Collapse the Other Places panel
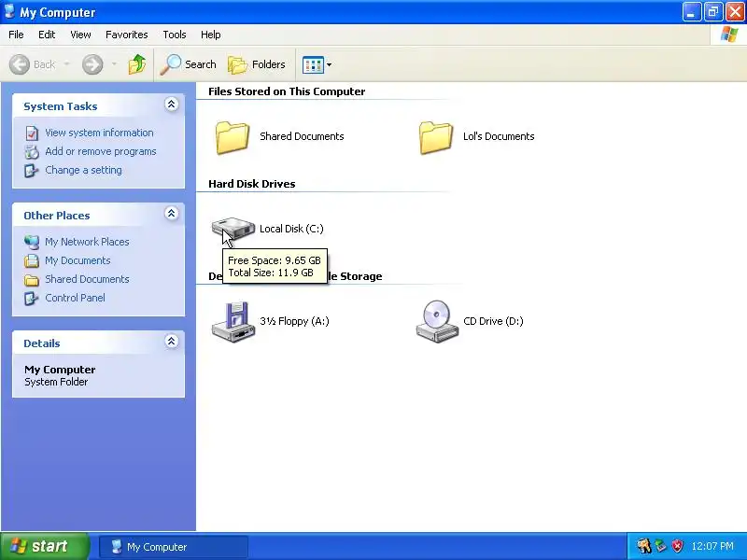Image resolution: width=747 pixels, height=560 pixels. [x=172, y=214]
